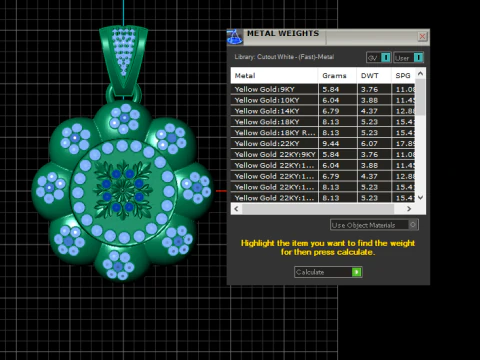Click the up arrow of the table scrollbar
This screenshot has height=360, width=480.
(420, 74)
